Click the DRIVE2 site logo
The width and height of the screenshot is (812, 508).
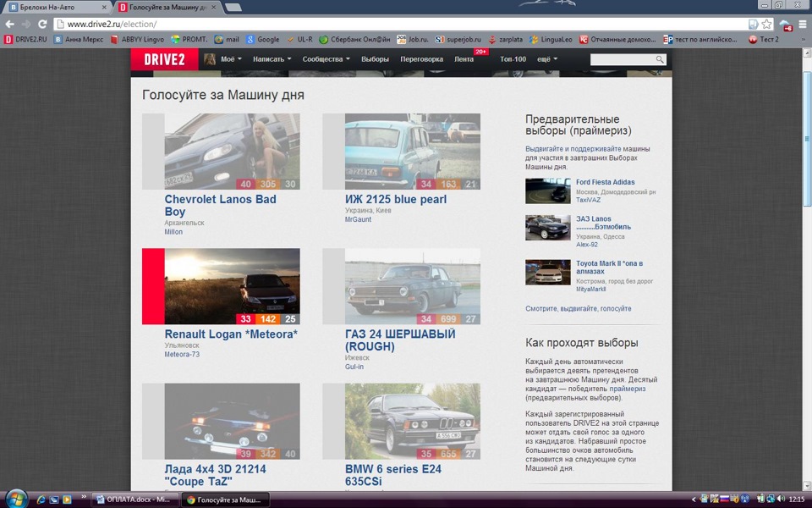(164, 59)
